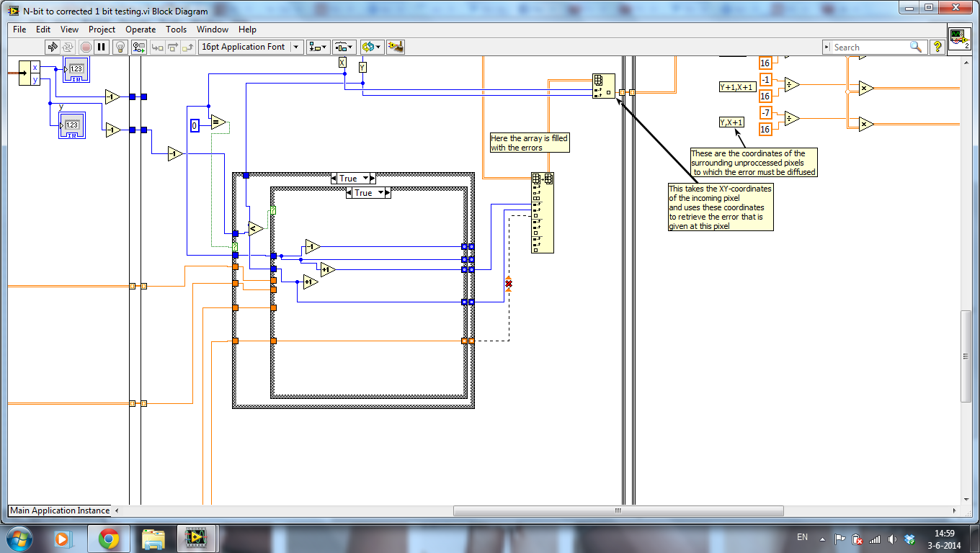
Task: Click inside the Search field
Action: click(869, 47)
